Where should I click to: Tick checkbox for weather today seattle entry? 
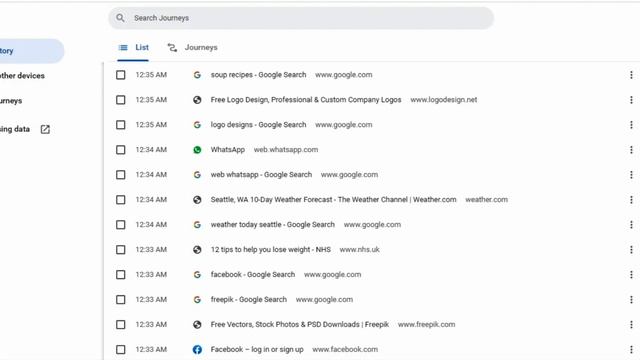120,225
